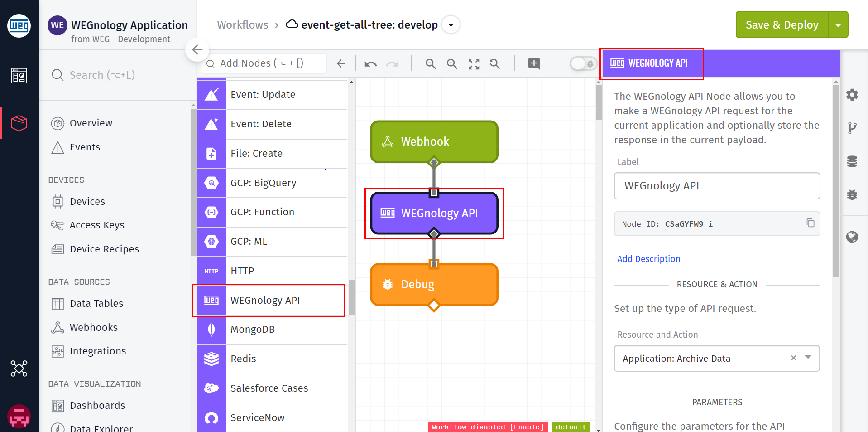Viewport: 868px width, 432px height.
Task: Click the WEG logo in sidebar
Action: pos(19,25)
